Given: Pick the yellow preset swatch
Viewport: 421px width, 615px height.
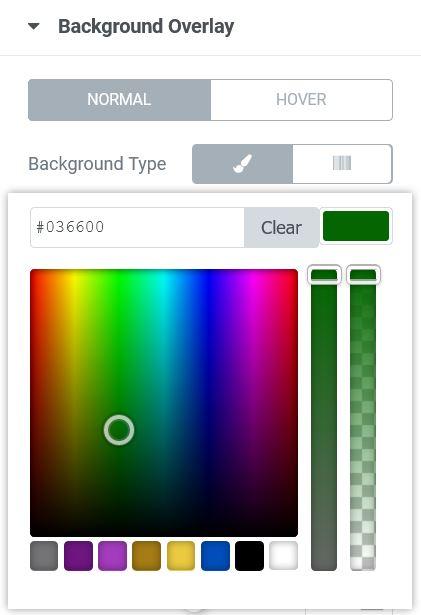Looking at the screenshot, I should 181,556.
